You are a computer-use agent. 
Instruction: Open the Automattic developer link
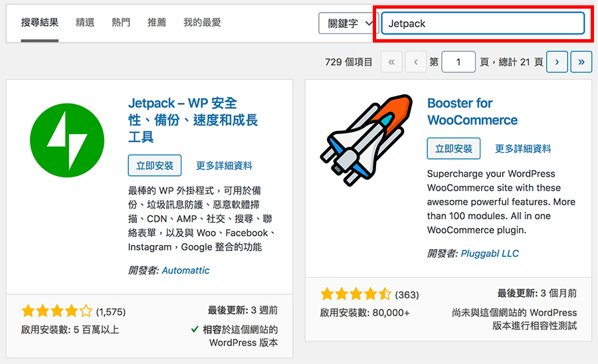[186, 270]
